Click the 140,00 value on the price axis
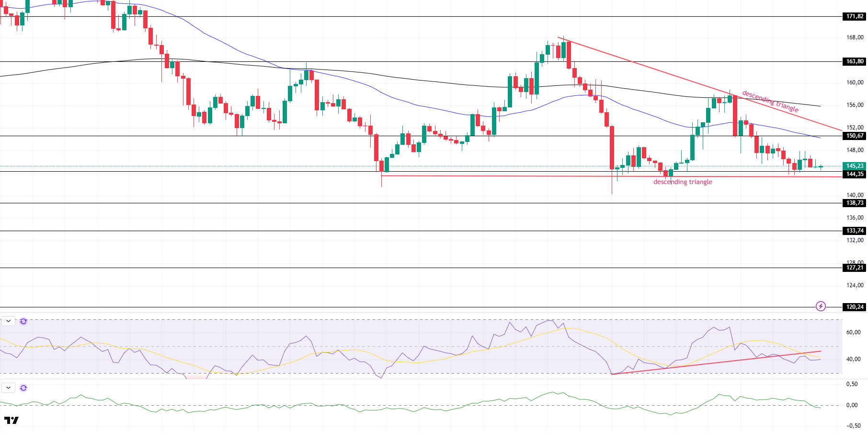 [x=855, y=195]
